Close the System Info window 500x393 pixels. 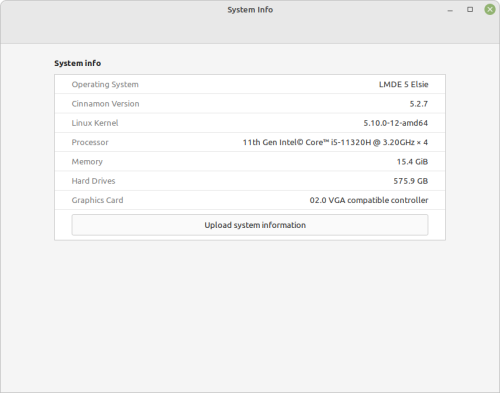coord(490,10)
